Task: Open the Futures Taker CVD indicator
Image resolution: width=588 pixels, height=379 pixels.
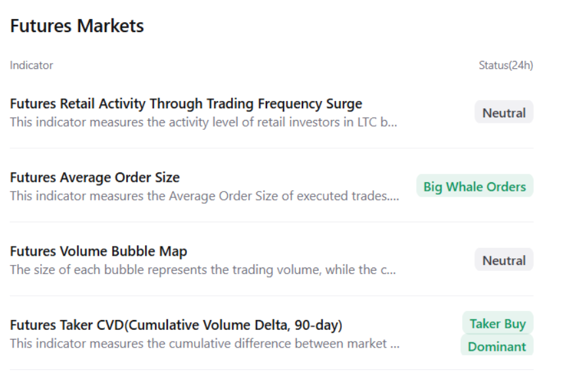Action: [176, 325]
